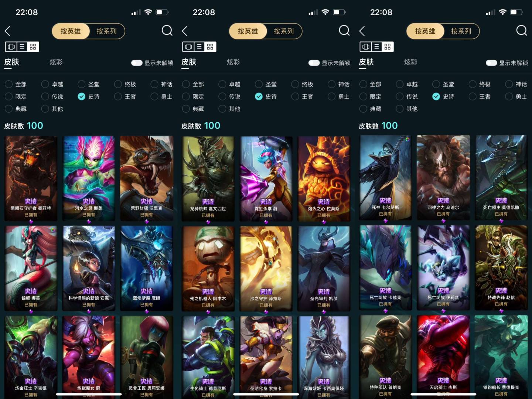Viewport: 532px width, 399px height.
Task: Open the 河水之灵 娜美 skin card
Action: click(x=89, y=178)
